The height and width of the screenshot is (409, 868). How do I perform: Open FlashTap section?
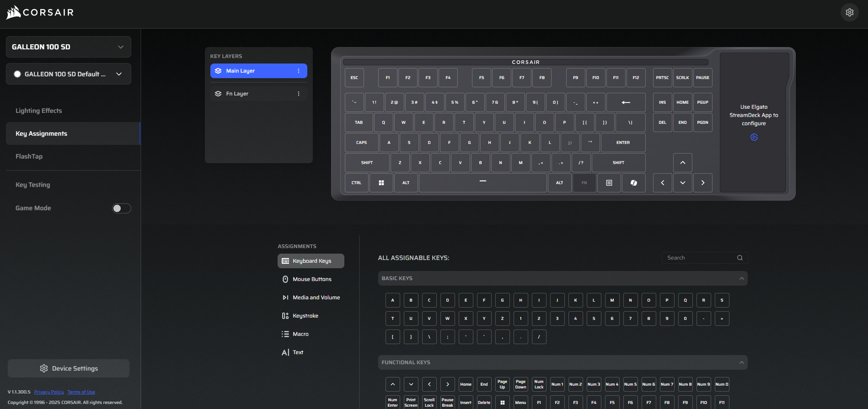tap(29, 156)
